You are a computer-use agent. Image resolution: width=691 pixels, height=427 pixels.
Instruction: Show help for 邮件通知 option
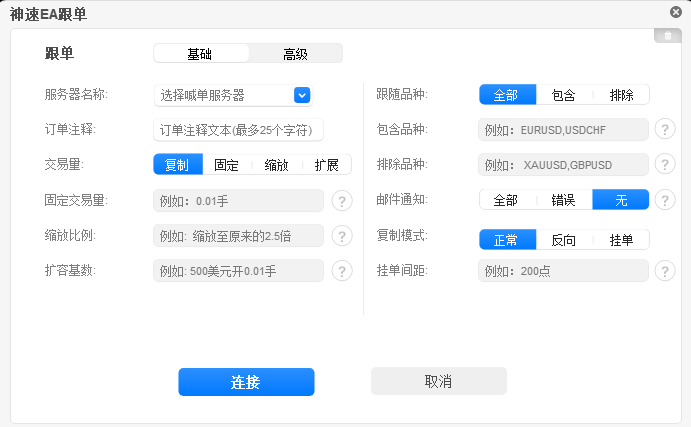point(664,200)
